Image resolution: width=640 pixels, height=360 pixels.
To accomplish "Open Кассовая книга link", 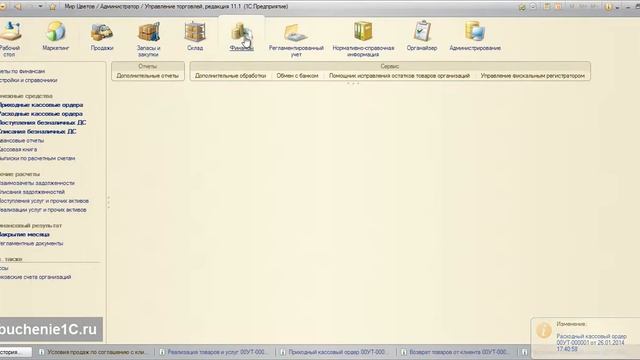I will (x=18, y=149).
